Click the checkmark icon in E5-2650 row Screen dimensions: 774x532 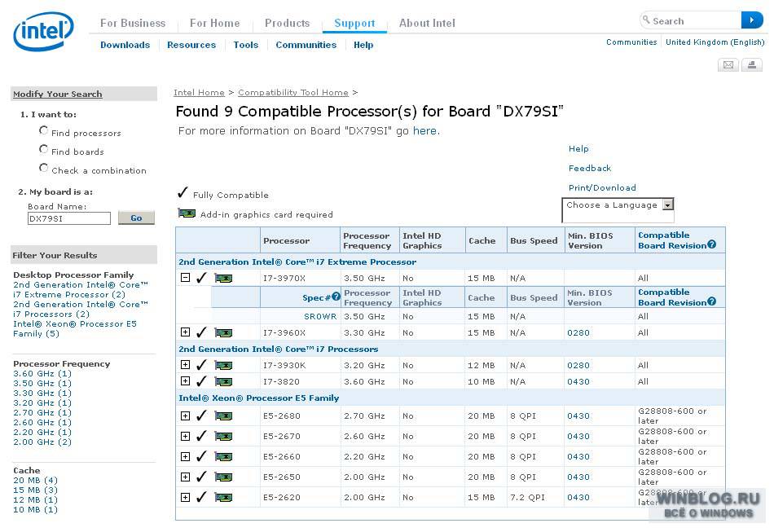201,477
